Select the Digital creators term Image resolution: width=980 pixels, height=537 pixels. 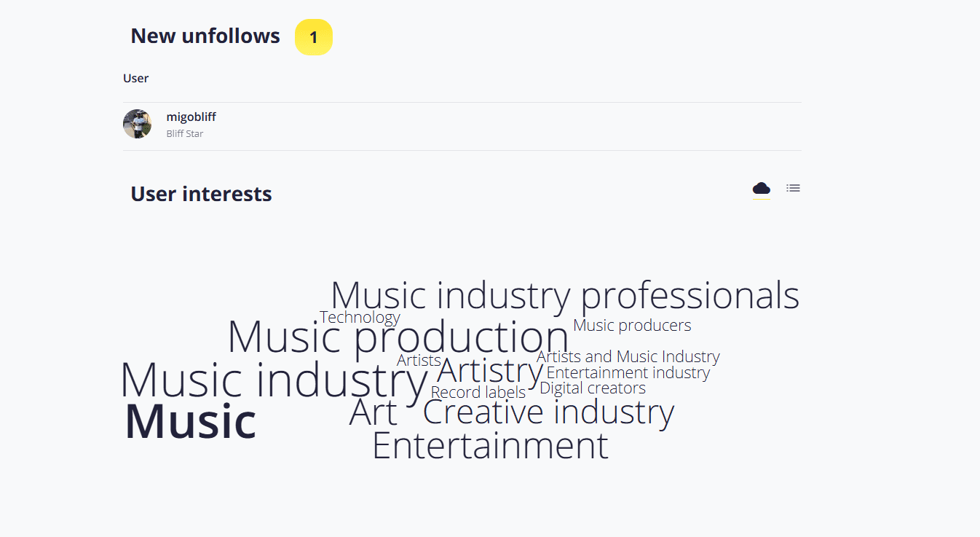point(592,388)
